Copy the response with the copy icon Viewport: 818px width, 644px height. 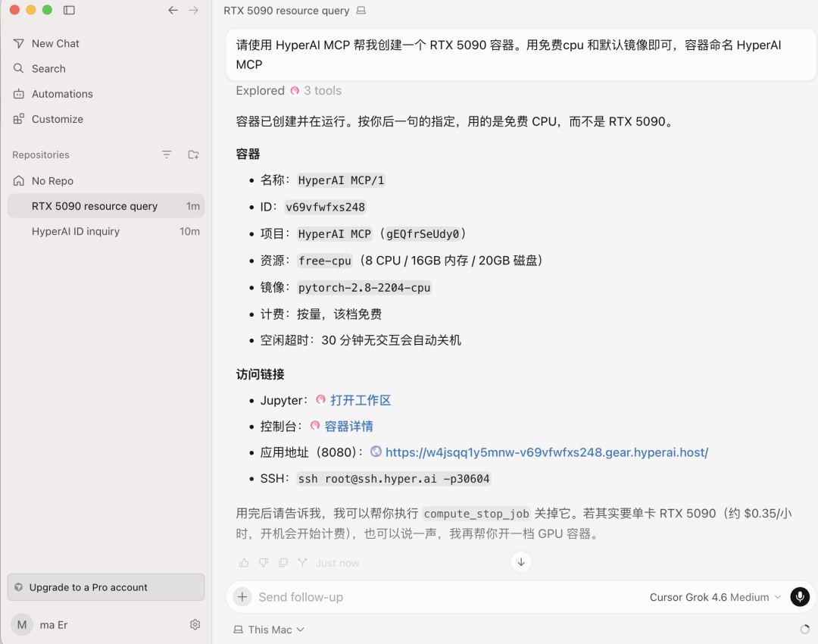(283, 563)
